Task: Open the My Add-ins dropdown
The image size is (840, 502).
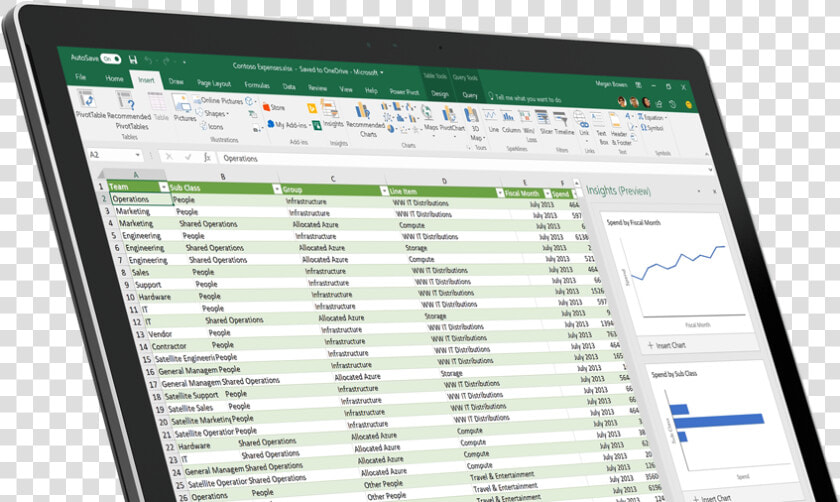Action: (x=288, y=125)
